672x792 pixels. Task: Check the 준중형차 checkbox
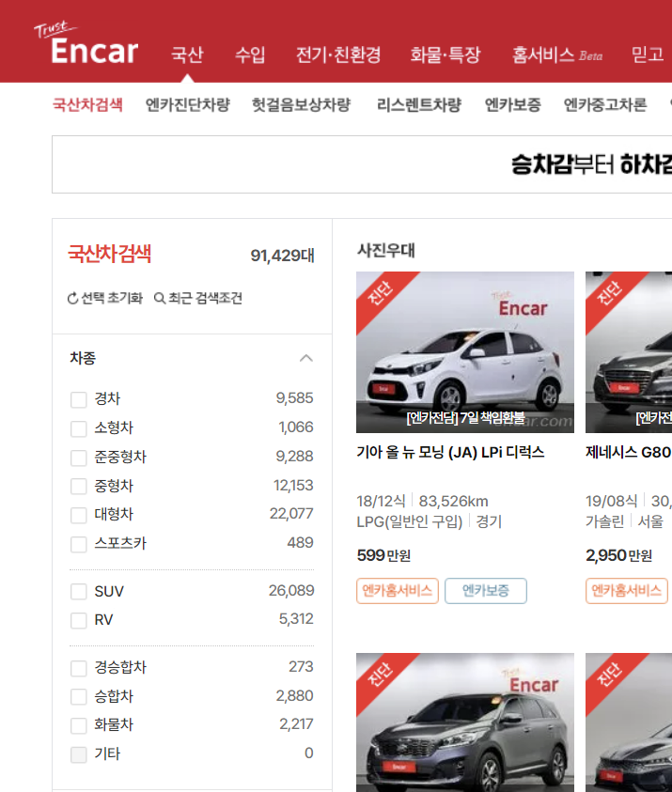pos(78,458)
